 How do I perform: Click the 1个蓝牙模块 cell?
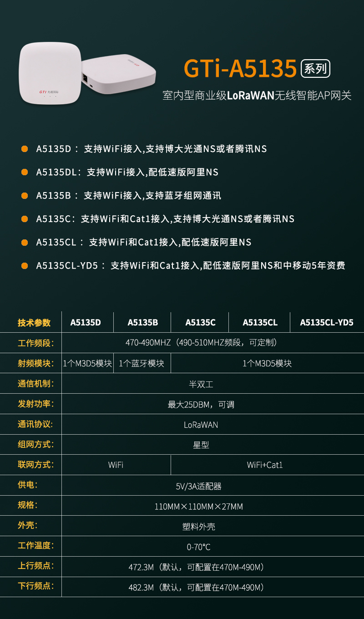coord(142,364)
